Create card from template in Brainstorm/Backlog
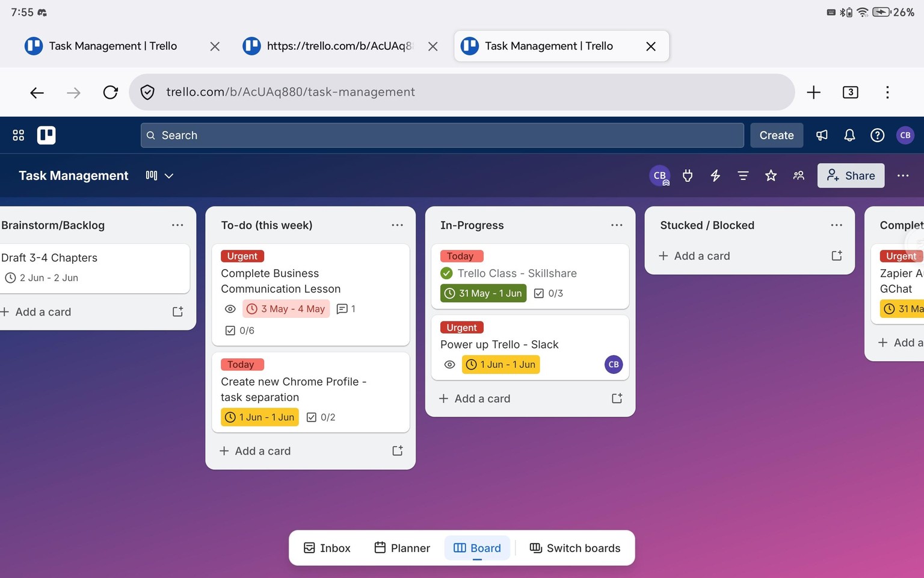Screen dimensions: 924x578 [x=177, y=312]
